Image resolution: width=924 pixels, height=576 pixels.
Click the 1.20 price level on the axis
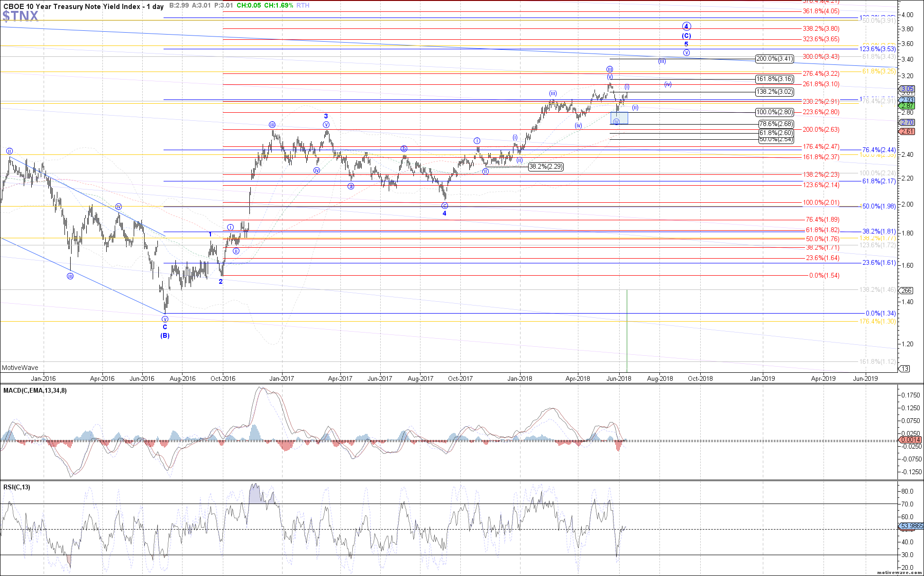point(907,344)
